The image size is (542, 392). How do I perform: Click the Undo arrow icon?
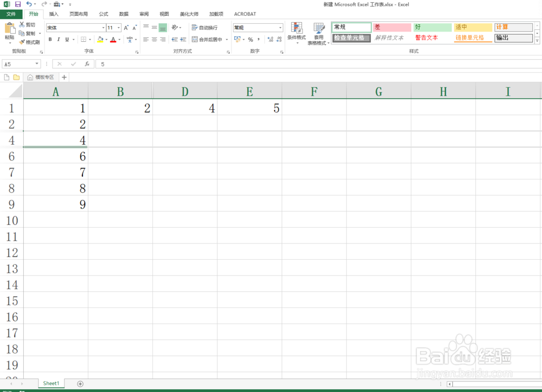pyautogui.click(x=29, y=4)
